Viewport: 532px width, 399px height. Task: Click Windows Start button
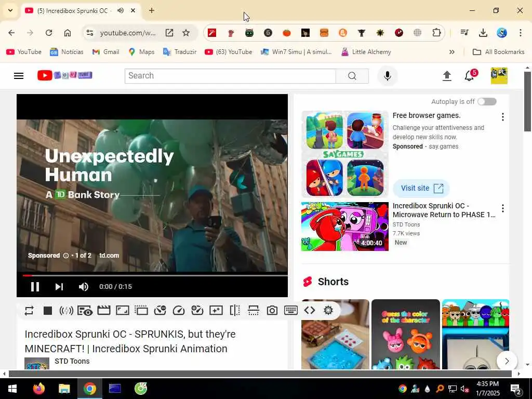coord(12,389)
